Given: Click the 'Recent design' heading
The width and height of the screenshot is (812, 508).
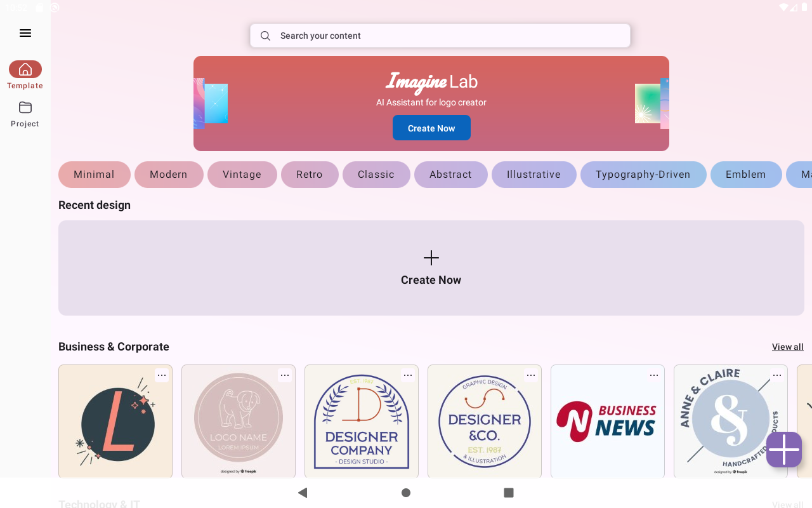Looking at the screenshot, I should [x=95, y=205].
